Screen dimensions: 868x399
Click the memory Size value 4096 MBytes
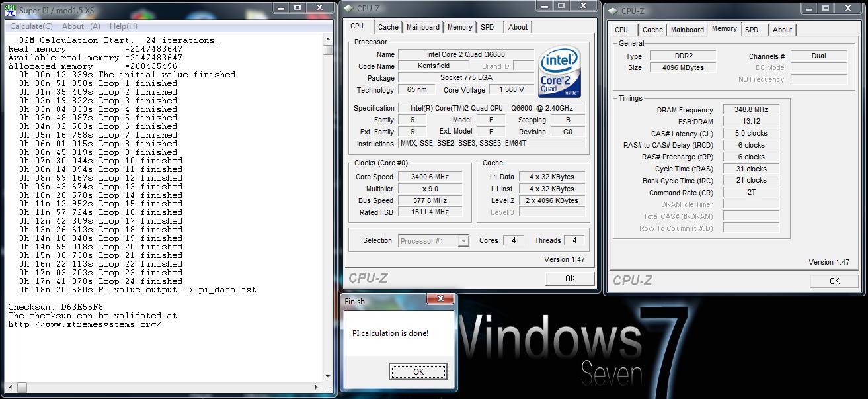[x=682, y=68]
